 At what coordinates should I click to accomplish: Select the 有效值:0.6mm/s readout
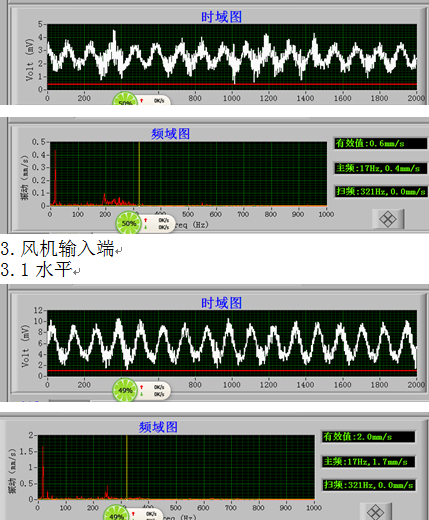point(380,143)
